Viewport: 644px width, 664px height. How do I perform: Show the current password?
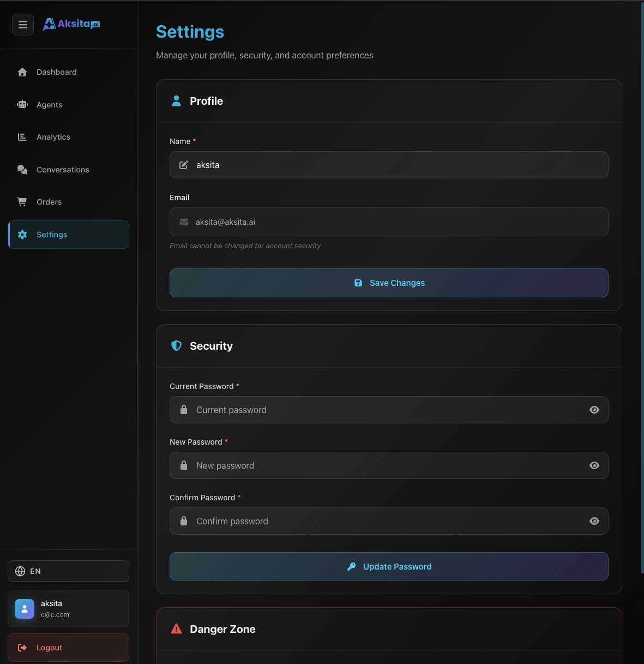(594, 410)
